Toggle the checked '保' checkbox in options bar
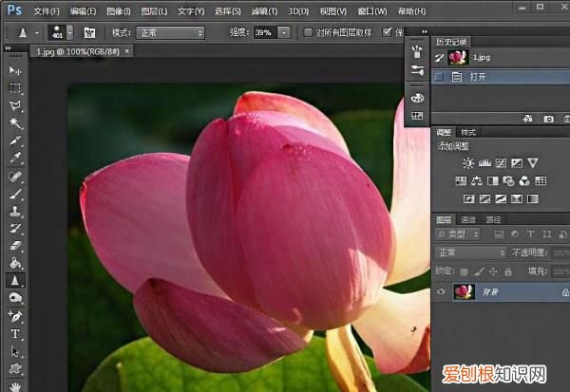 [387, 32]
